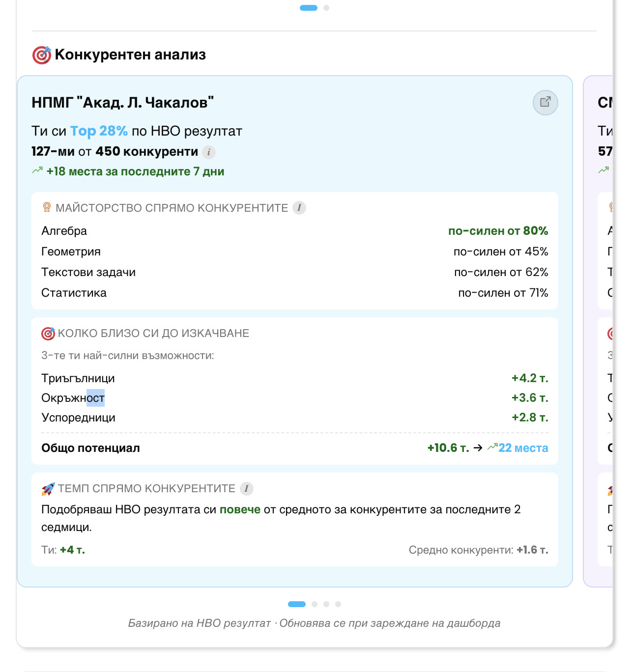Click trend arrow icon before 22 места
Screen dimensions: 632x672
coord(492,447)
